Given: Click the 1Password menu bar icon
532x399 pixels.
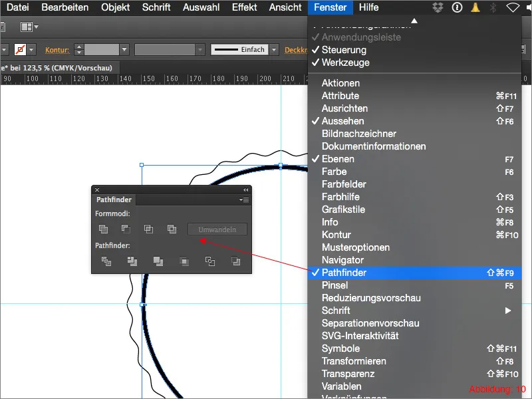Looking at the screenshot, I should coord(457,7).
